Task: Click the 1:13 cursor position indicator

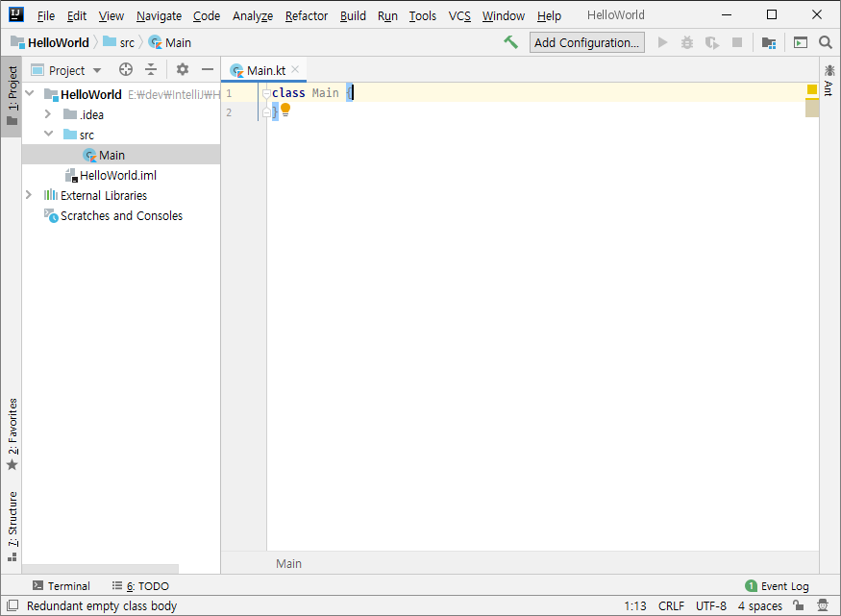Action: [635, 605]
